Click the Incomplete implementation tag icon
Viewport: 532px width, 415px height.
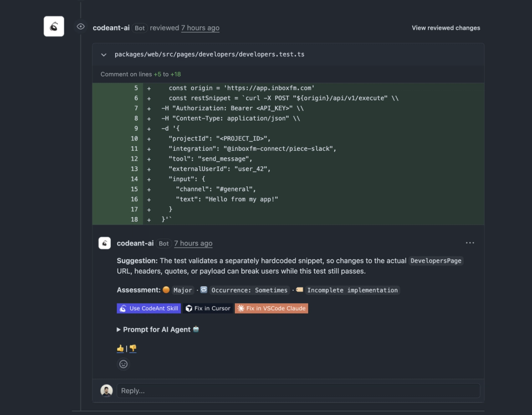coord(300,290)
